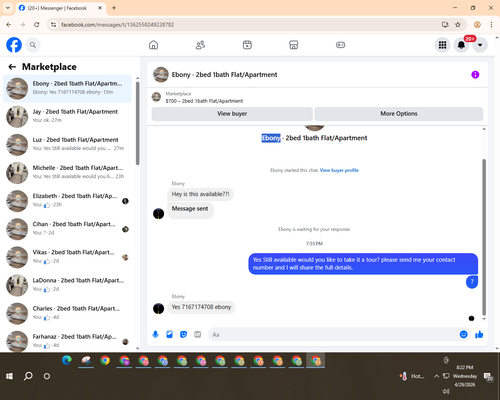Click the conversation list scrollbar

point(137,123)
